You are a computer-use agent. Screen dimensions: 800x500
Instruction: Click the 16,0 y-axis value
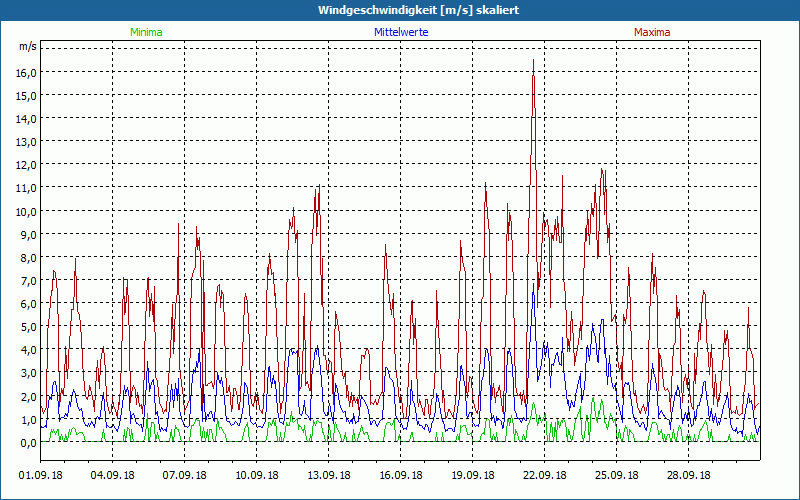pyautogui.click(x=27, y=72)
